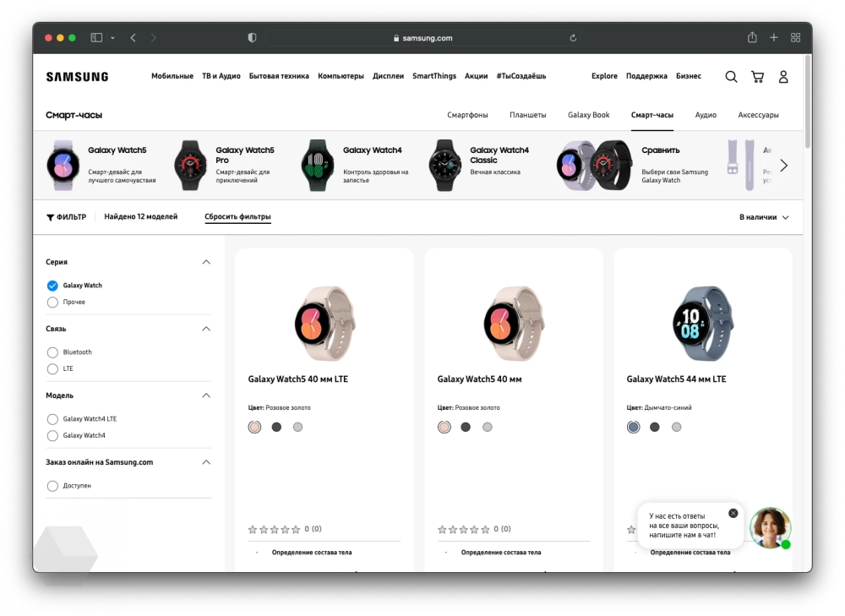Select the Galaxy Watch4 LTE model filter

[x=52, y=419]
